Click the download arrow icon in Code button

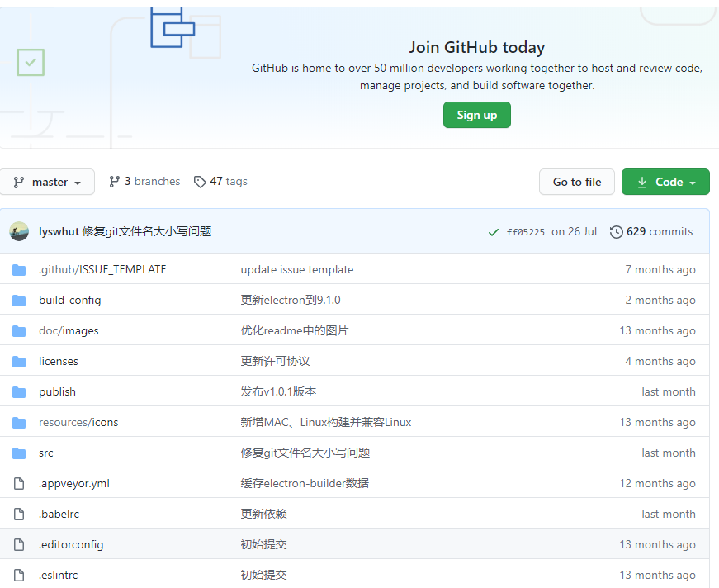click(x=642, y=182)
